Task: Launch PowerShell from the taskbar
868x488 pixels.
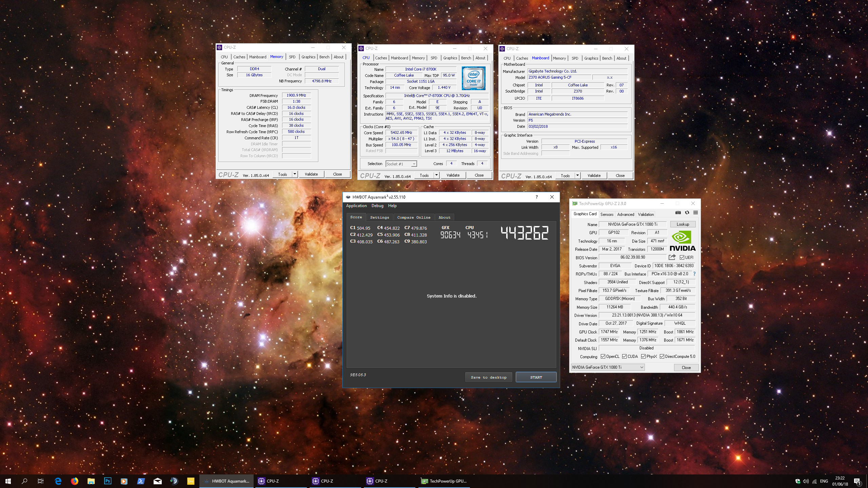Action: (x=141, y=481)
